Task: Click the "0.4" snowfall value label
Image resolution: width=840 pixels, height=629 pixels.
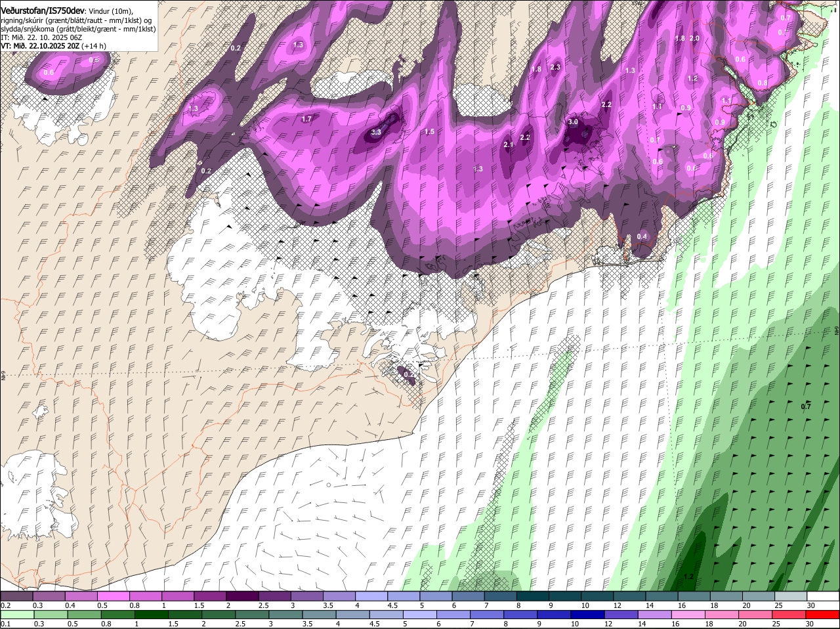Action: (642, 236)
